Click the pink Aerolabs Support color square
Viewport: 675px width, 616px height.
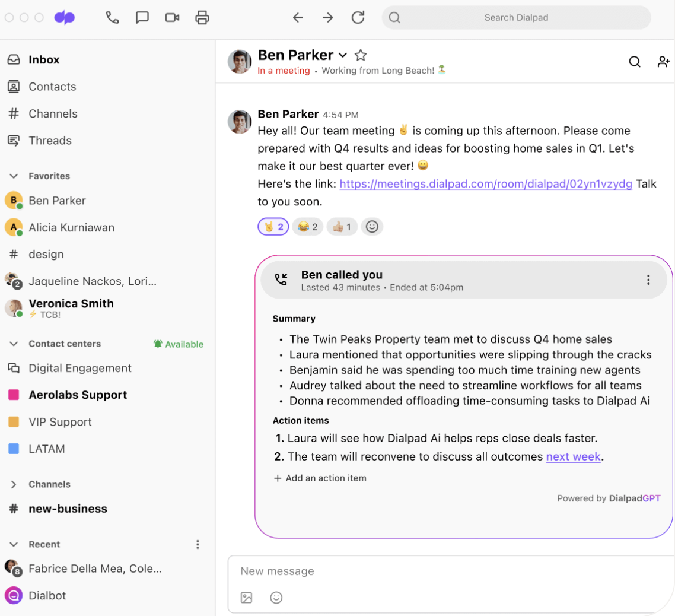tap(14, 395)
